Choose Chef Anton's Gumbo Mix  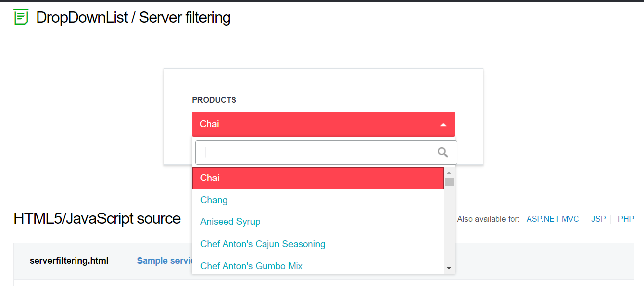[x=252, y=266]
